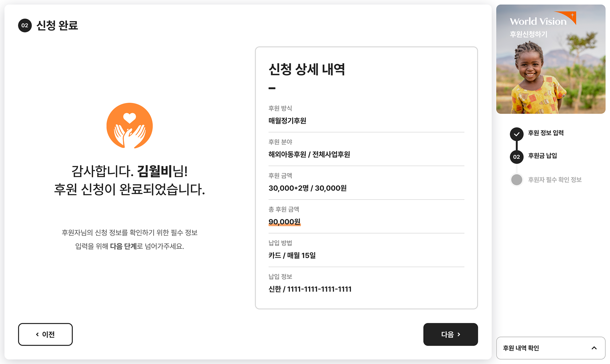Click the 후원 금액 label
The image size is (610, 364).
tap(280, 175)
